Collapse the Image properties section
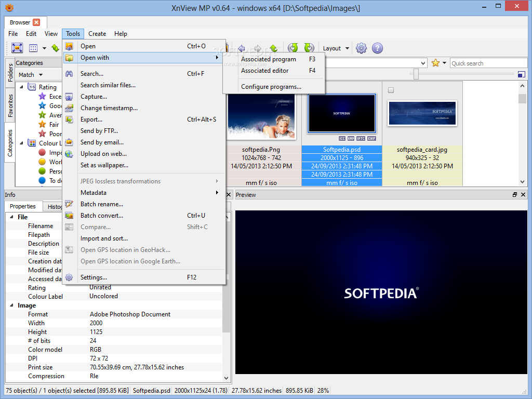The image size is (532, 399). pos(11,305)
